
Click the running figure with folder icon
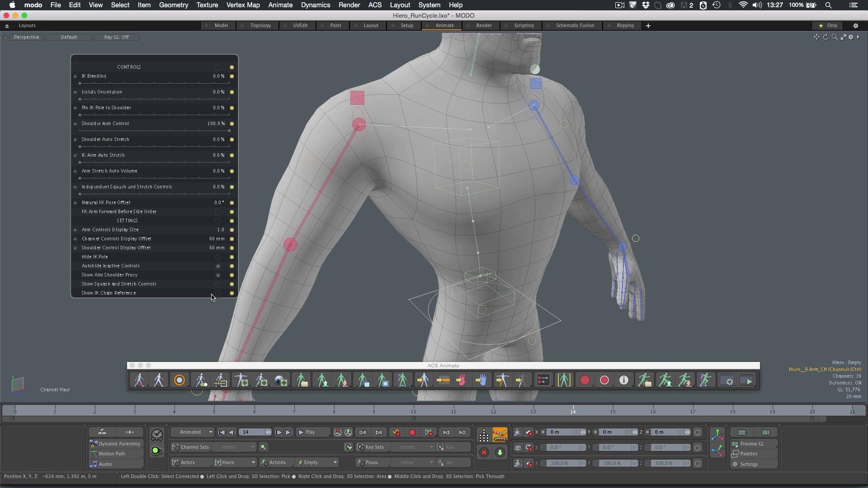click(x=644, y=380)
